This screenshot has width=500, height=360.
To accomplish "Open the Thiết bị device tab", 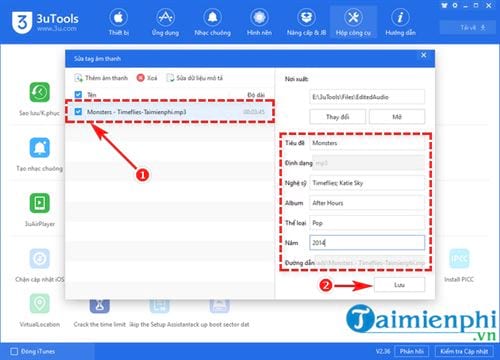I will (118, 22).
